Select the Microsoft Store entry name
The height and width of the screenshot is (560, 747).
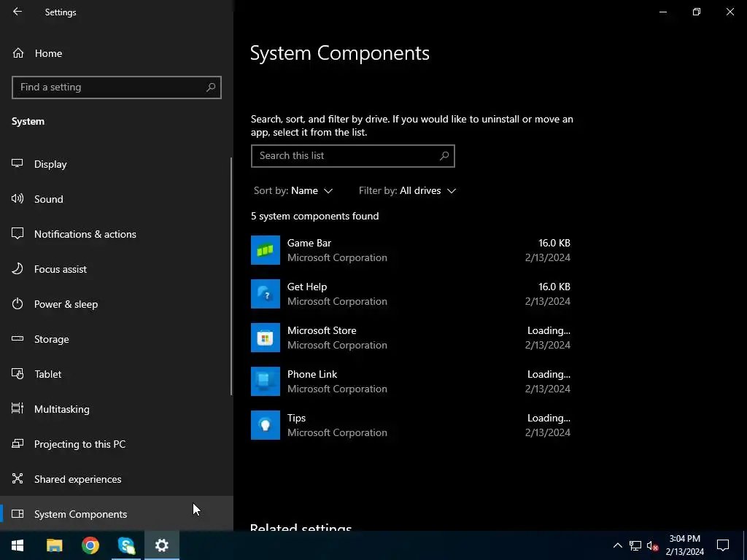(x=322, y=330)
